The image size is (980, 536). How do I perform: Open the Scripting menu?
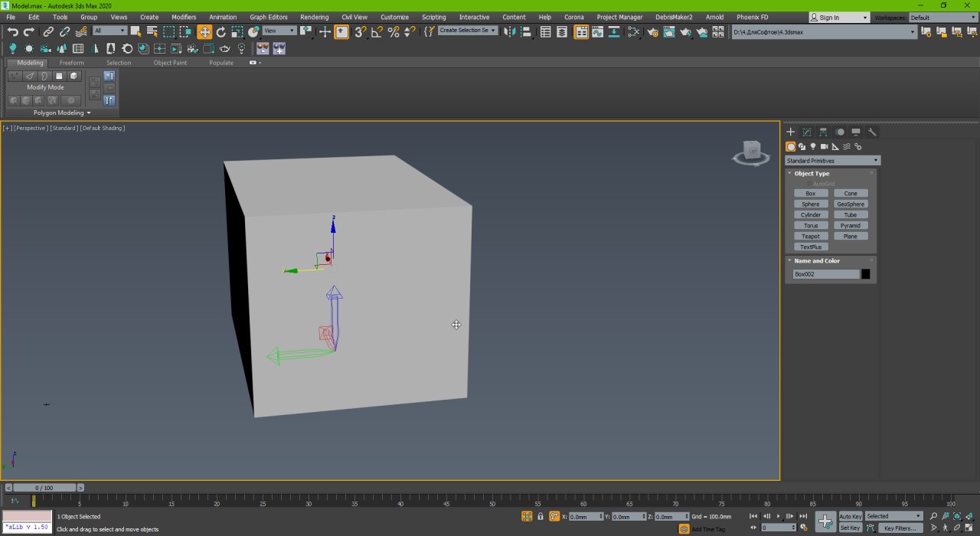coord(434,17)
